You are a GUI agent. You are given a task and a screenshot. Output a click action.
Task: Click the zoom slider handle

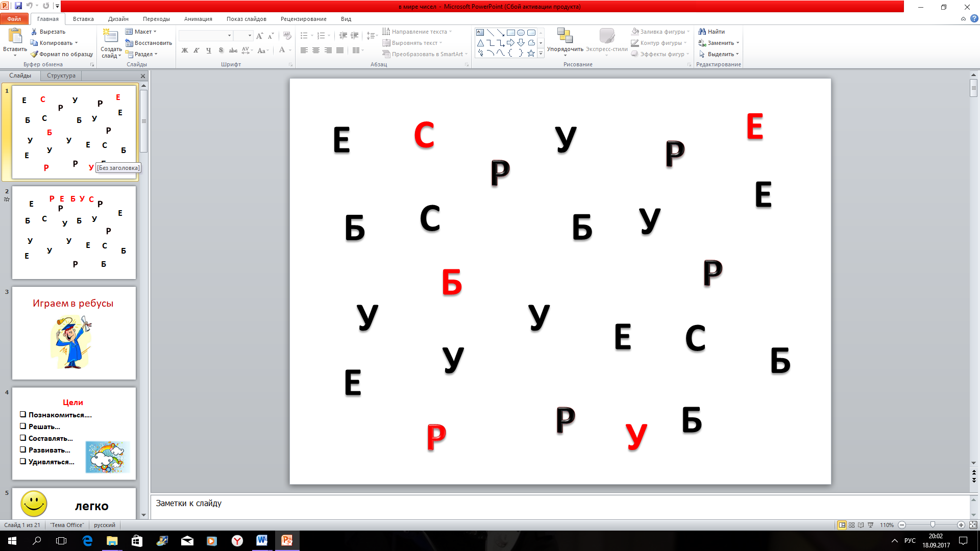[x=933, y=525]
